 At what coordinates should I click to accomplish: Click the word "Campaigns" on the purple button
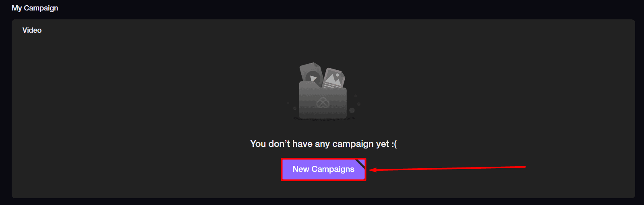point(333,169)
